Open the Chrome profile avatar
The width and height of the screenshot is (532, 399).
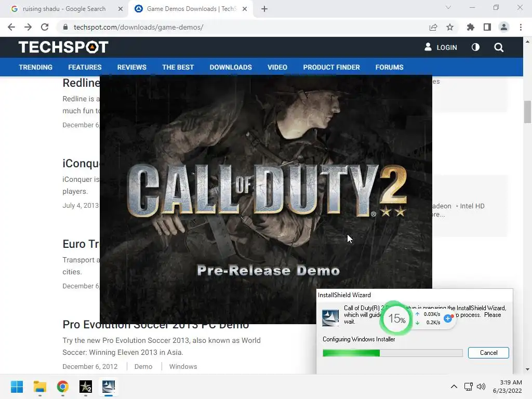click(x=504, y=27)
